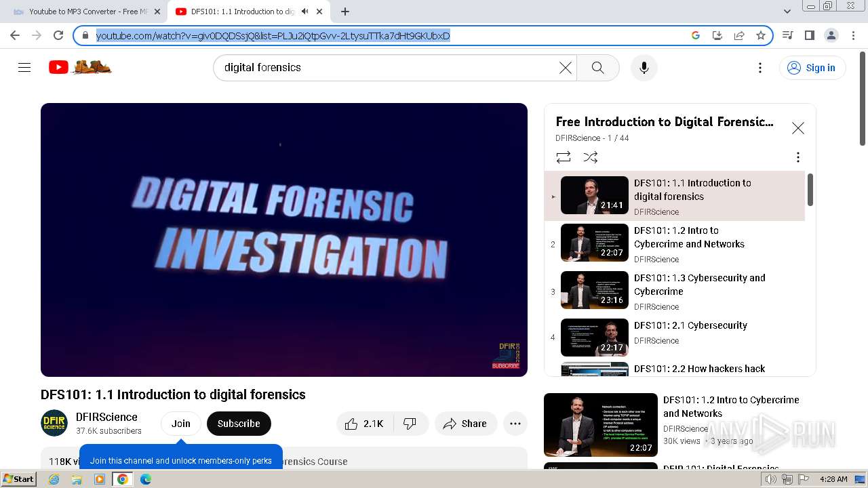The height and width of the screenshot is (488, 868).
Task: Open YouTube settings three-dot menu
Action: (760, 68)
